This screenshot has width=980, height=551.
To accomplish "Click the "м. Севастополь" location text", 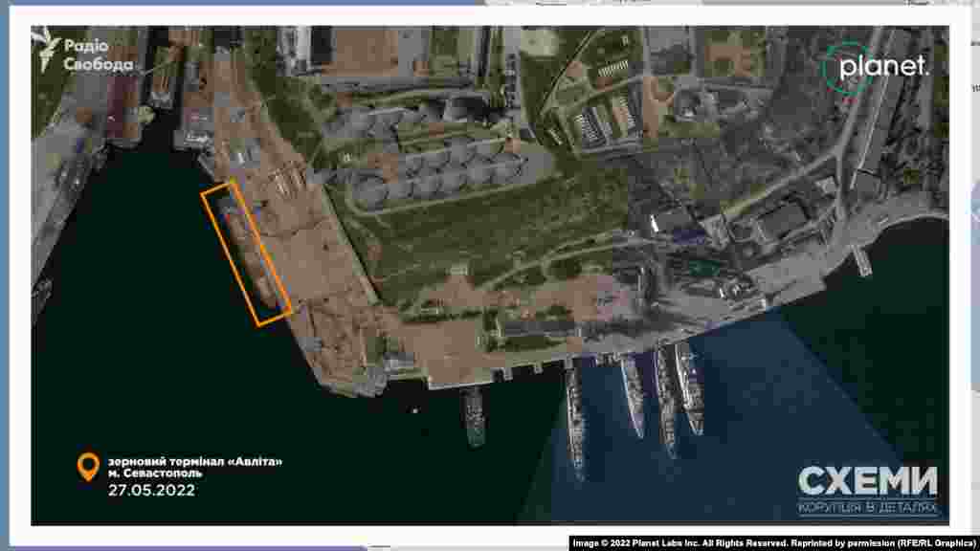I will (x=153, y=475).
